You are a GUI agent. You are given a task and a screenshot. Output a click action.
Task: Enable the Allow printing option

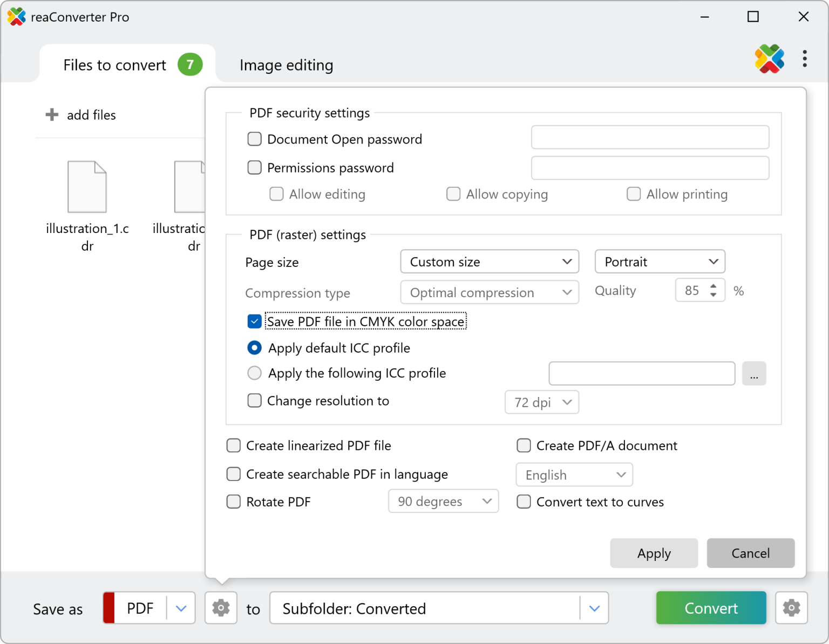[x=633, y=194]
